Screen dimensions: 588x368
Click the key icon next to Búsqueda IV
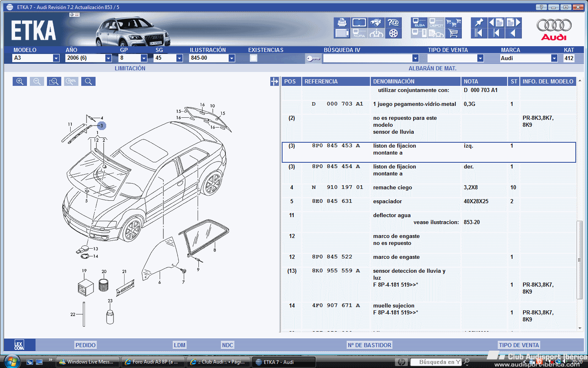313,58
